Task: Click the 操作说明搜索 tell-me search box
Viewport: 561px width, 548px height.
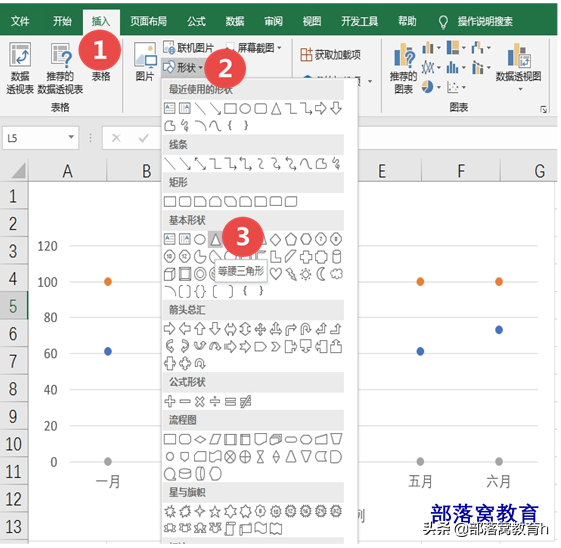Action: [484, 21]
